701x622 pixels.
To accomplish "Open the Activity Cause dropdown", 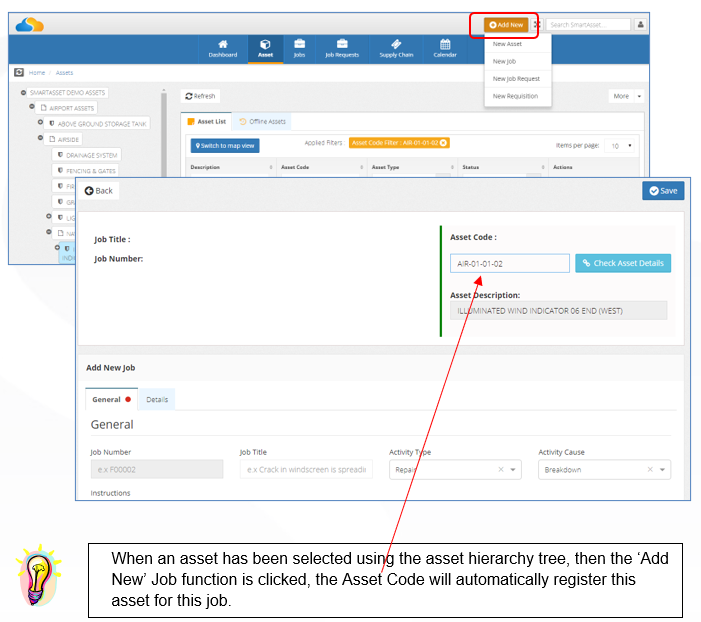I will pos(604,470).
